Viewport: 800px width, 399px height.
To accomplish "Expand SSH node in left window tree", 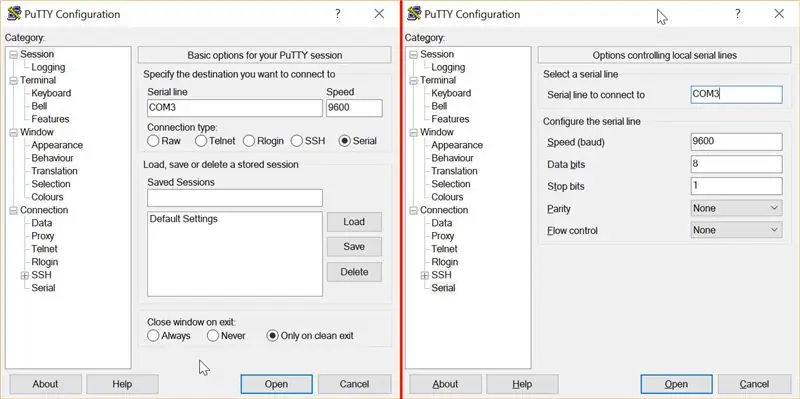I will 24,275.
